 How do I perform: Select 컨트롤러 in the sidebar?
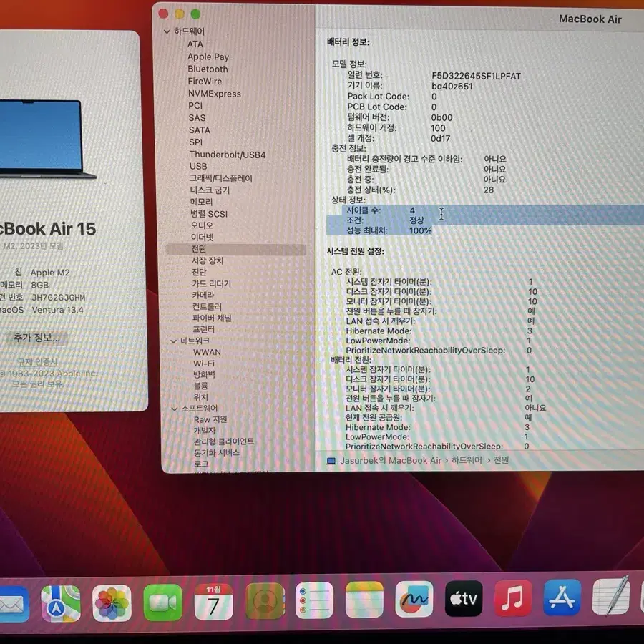click(207, 306)
